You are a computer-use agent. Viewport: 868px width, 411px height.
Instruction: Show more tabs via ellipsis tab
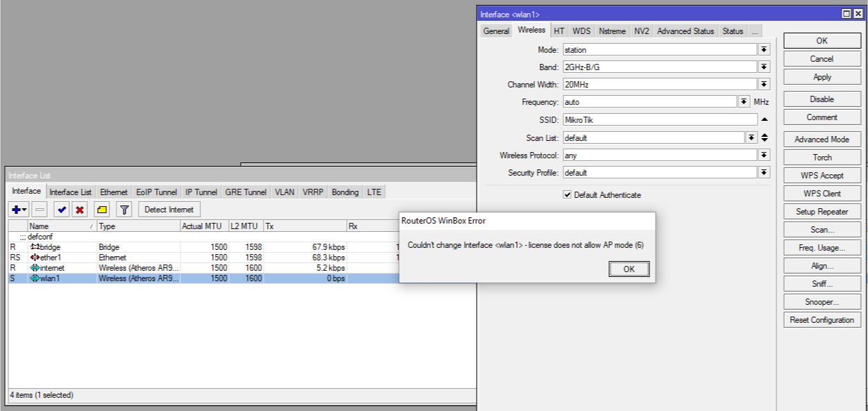pos(754,31)
